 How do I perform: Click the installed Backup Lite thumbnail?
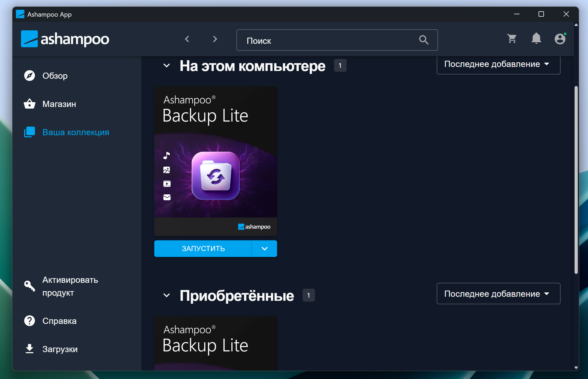pos(216,161)
